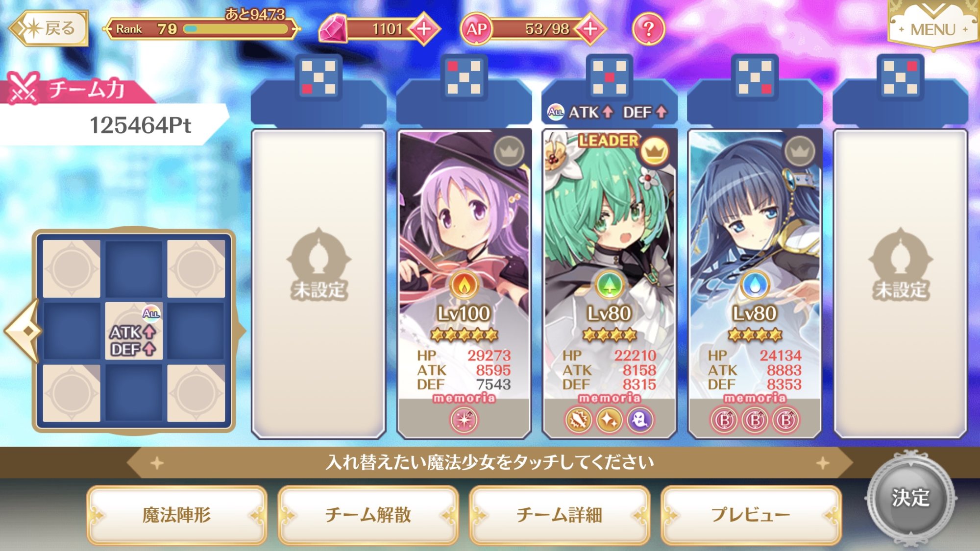Tap the grey crown on the purple-haired girl's card
The image size is (980, 551).
(509, 151)
